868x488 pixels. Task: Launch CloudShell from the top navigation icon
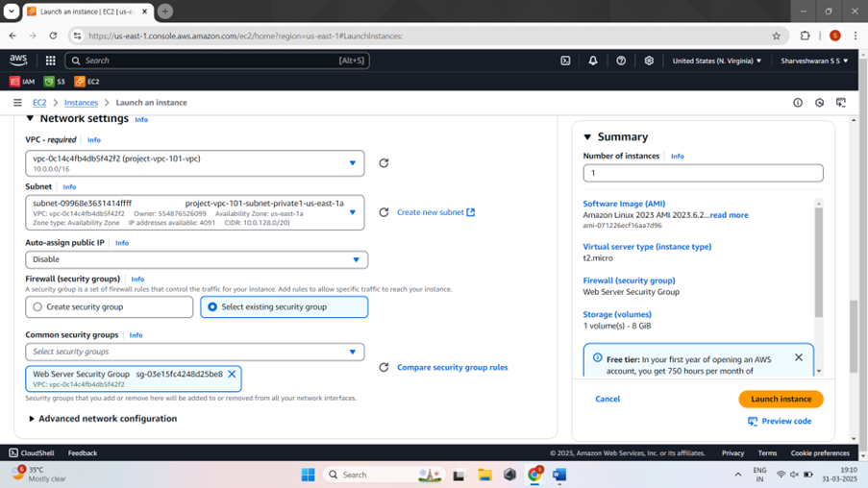point(565,61)
